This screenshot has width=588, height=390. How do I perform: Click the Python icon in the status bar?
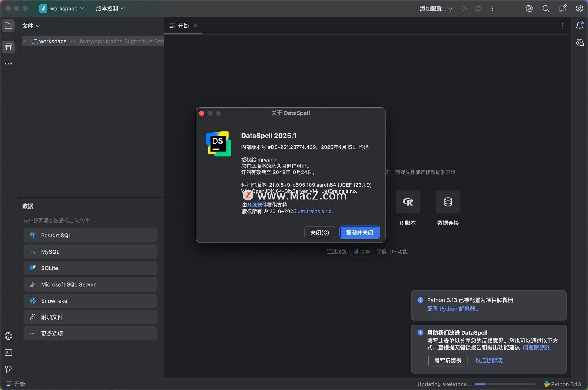[546, 384]
